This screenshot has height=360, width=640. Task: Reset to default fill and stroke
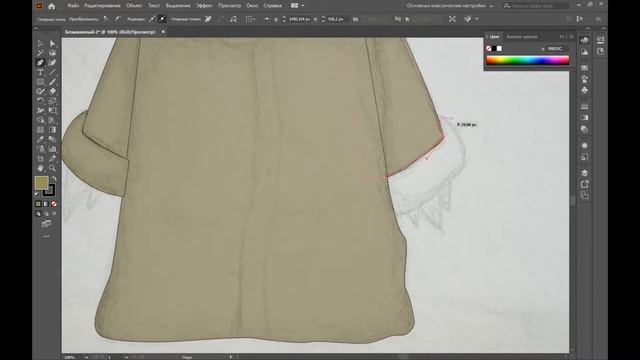[x=38, y=195]
